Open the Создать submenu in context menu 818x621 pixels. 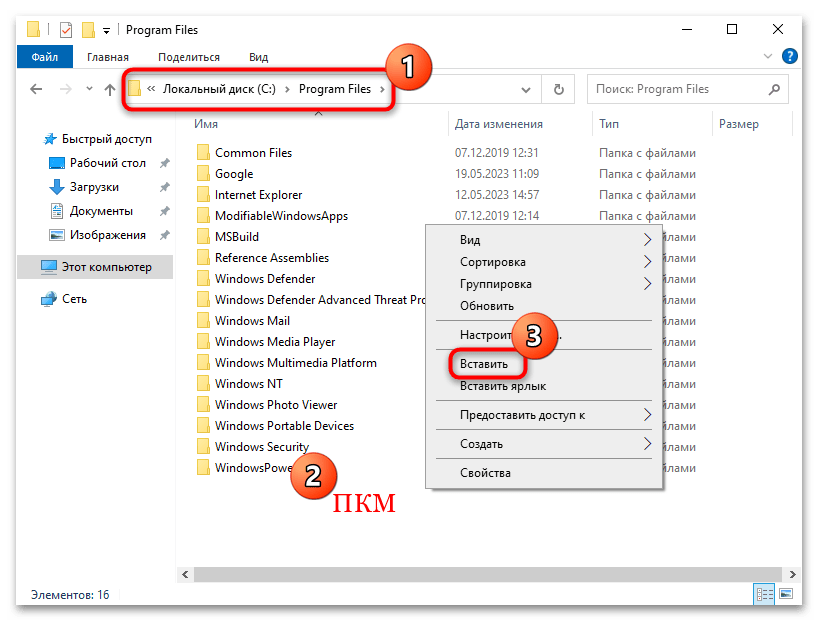(x=544, y=444)
